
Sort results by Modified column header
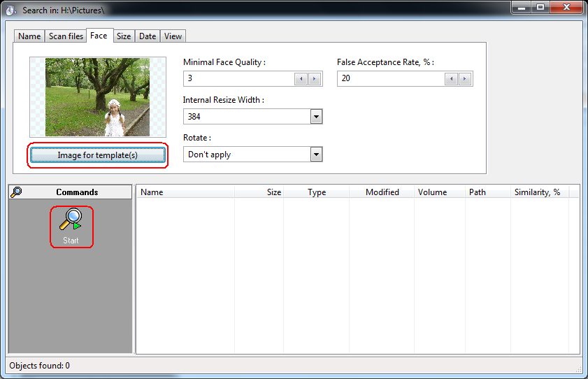pyautogui.click(x=382, y=192)
